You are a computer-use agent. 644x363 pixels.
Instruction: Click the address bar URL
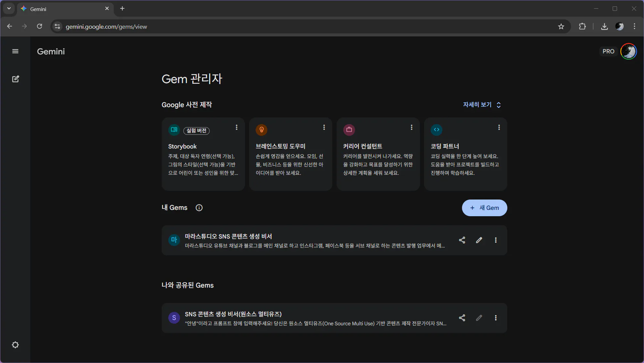click(x=106, y=27)
